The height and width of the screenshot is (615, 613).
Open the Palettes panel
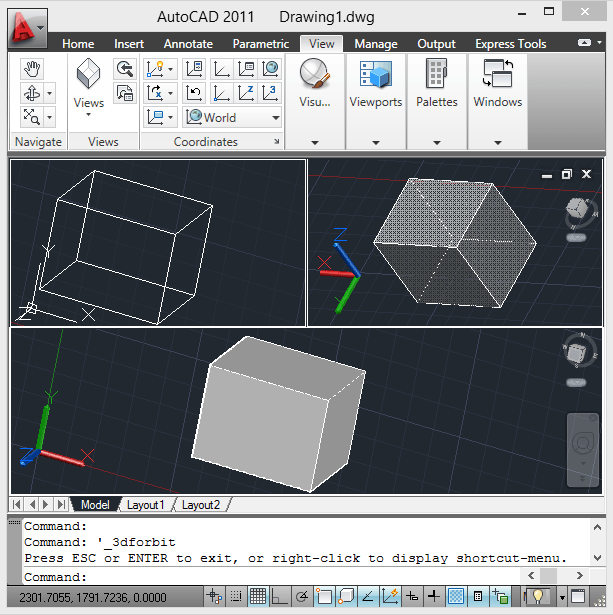[437, 101]
